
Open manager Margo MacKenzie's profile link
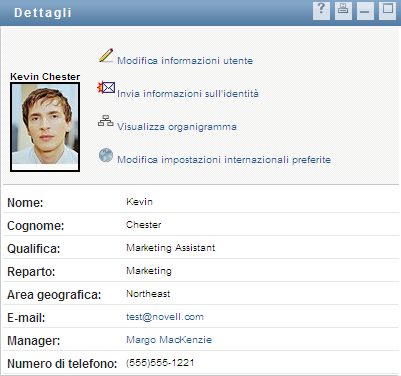coord(169,340)
